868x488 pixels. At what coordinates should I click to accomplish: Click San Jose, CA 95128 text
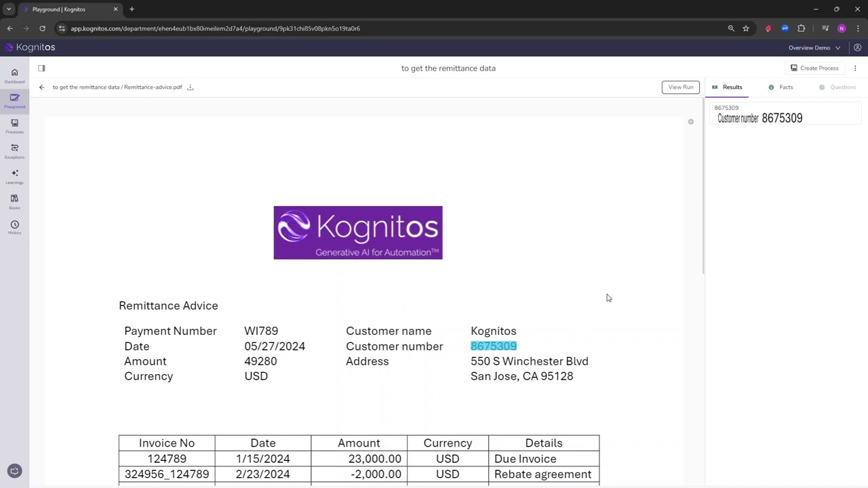[522, 376]
